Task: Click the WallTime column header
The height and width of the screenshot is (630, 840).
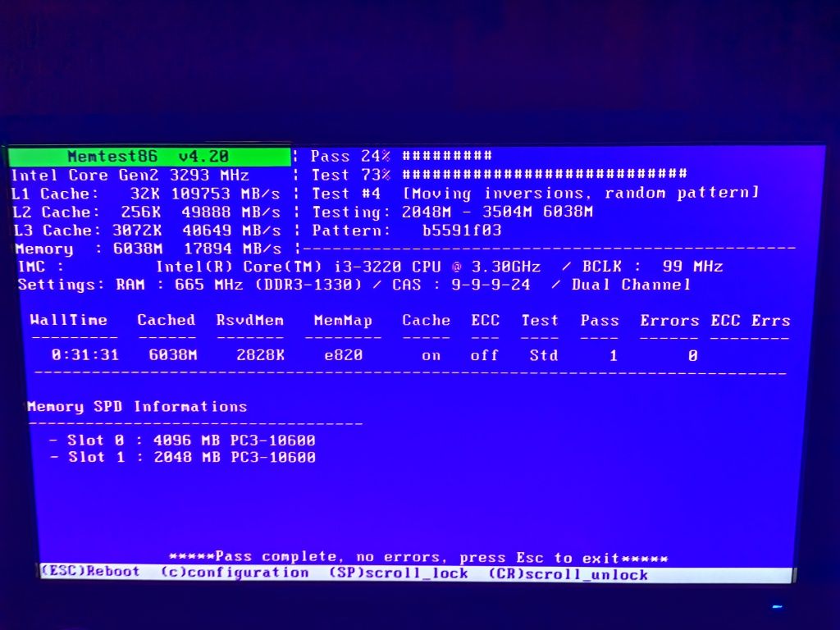Action: [69, 320]
